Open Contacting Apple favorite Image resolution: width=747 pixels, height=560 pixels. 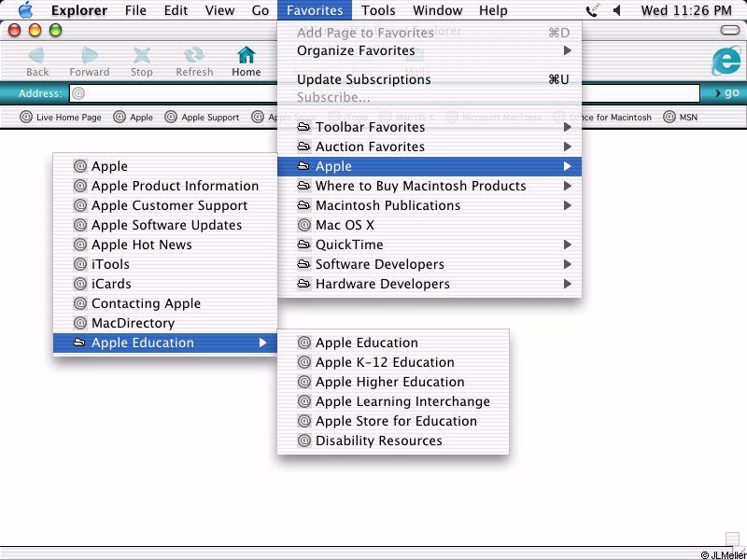click(x=165, y=303)
